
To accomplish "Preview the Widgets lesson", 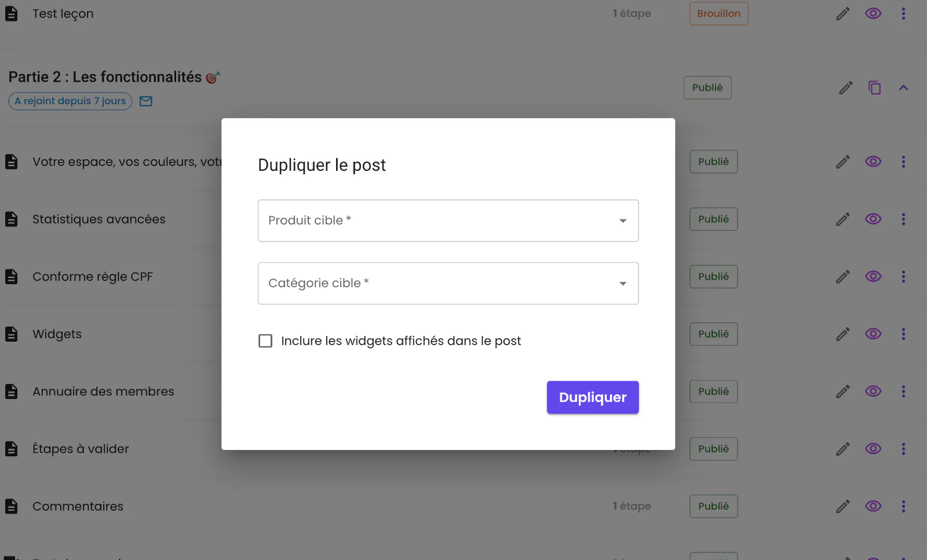I will [x=873, y=334].
